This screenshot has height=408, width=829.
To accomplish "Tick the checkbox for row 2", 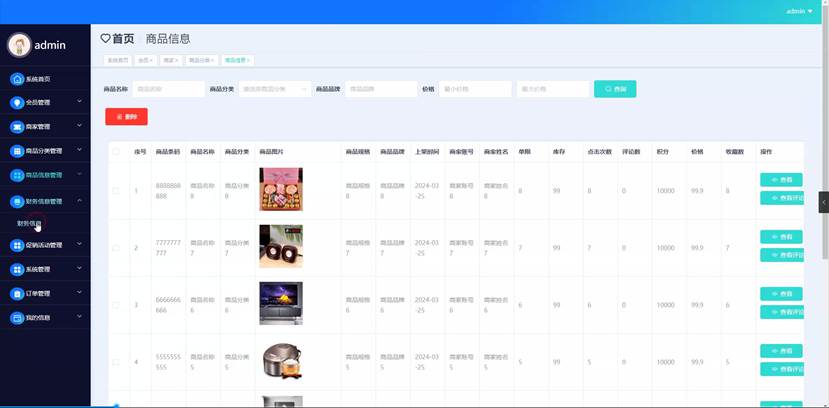I will 116,248.
